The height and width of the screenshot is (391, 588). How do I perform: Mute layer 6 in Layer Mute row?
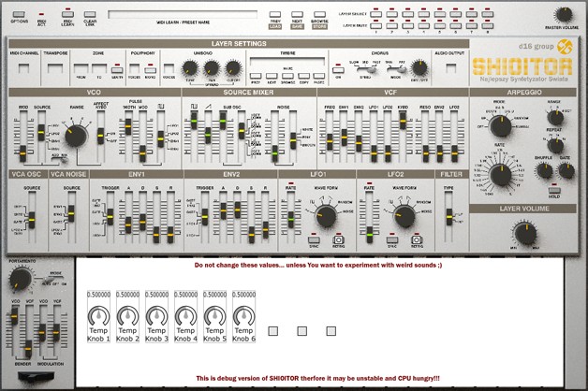coord(456,25)
